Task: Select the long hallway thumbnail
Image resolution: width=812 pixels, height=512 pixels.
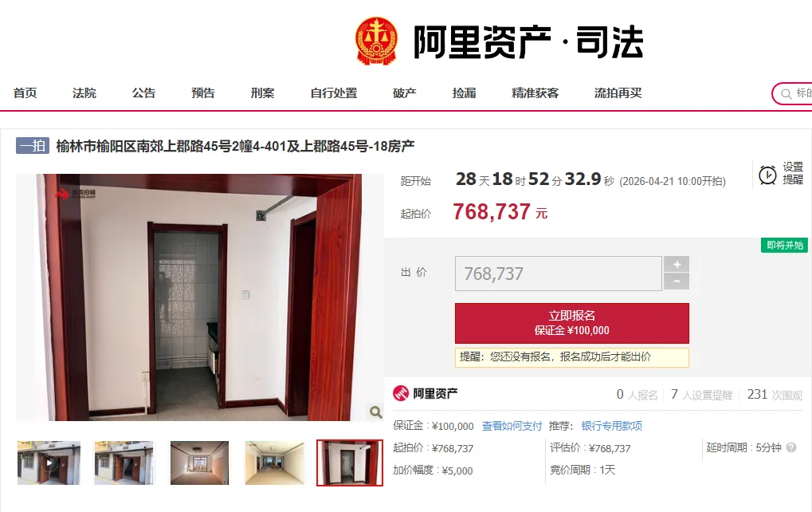Action: (x=274, y=463)
